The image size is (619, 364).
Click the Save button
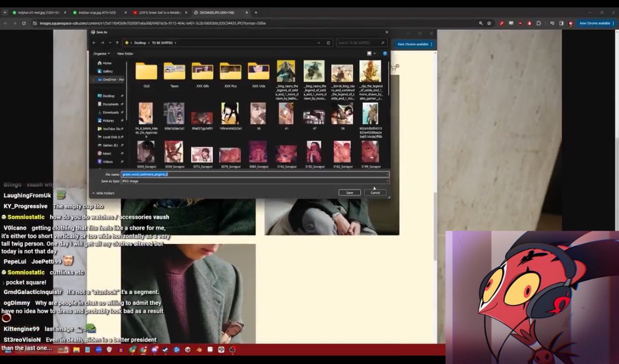(x=349, y=193)
